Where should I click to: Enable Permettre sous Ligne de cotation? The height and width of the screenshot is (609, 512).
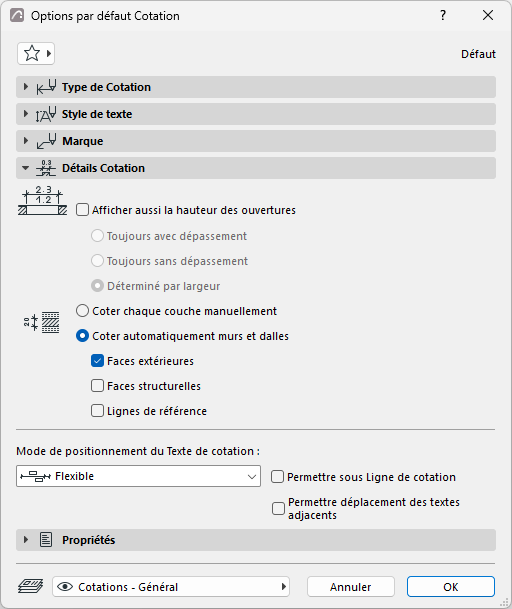(277, 477)
